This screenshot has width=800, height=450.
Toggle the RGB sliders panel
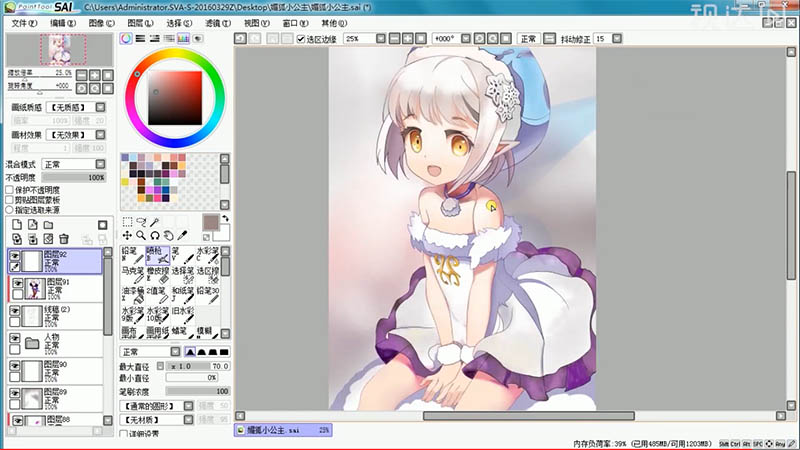140,39
